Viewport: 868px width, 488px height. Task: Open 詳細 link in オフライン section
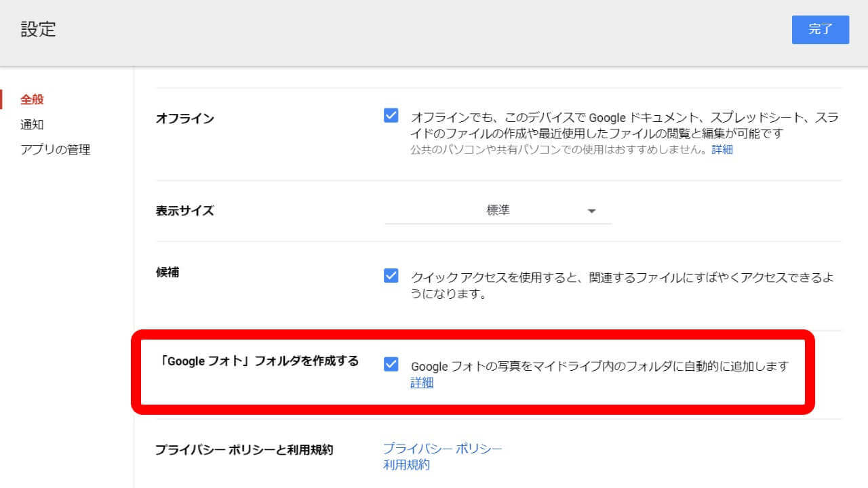(722, 150)
